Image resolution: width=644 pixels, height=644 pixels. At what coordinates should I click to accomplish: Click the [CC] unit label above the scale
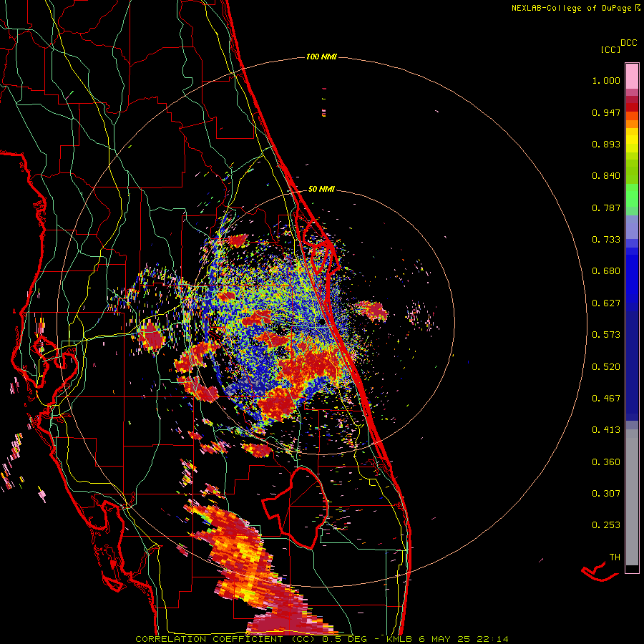pos(610,49)
